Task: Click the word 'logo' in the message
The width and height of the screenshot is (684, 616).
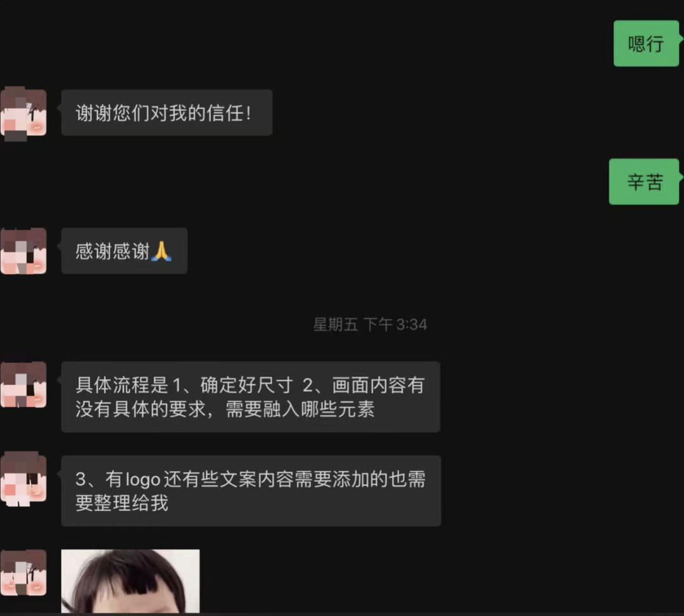Action: 143,479
